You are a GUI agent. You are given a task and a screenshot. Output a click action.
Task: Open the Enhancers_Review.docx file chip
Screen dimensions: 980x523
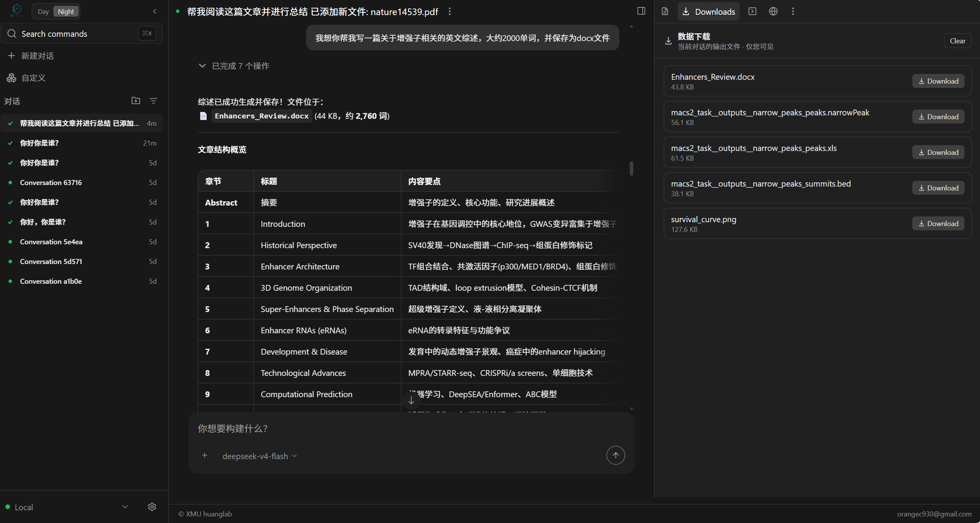point(262,116)
